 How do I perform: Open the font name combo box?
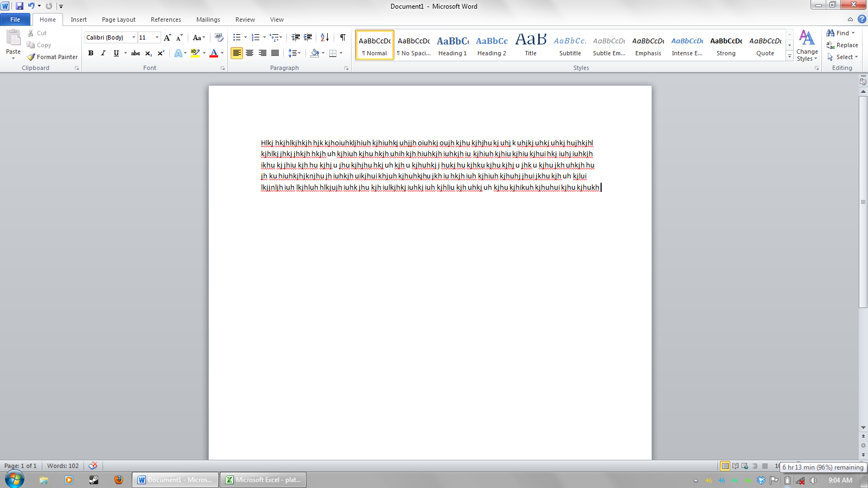pos(111,37)
